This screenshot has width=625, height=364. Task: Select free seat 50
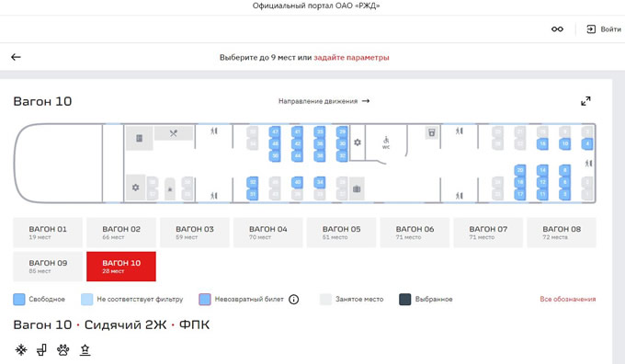tap(275, 155)
